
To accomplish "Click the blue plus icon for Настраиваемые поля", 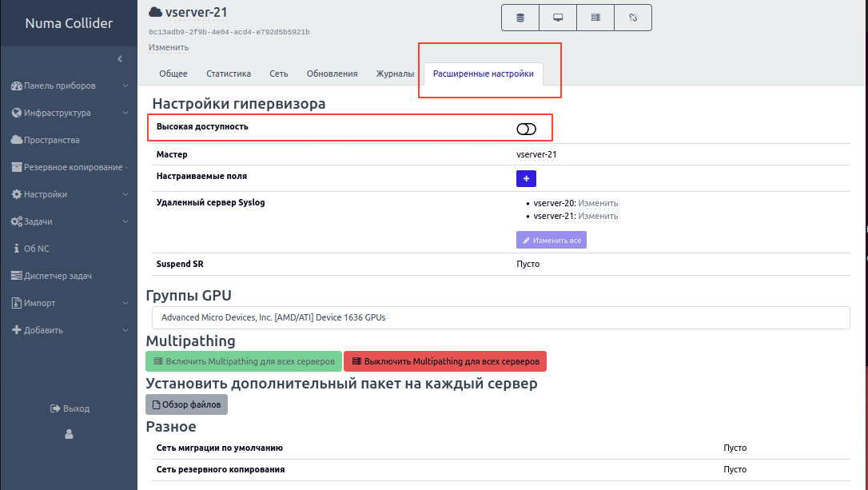I will (526, 178).
